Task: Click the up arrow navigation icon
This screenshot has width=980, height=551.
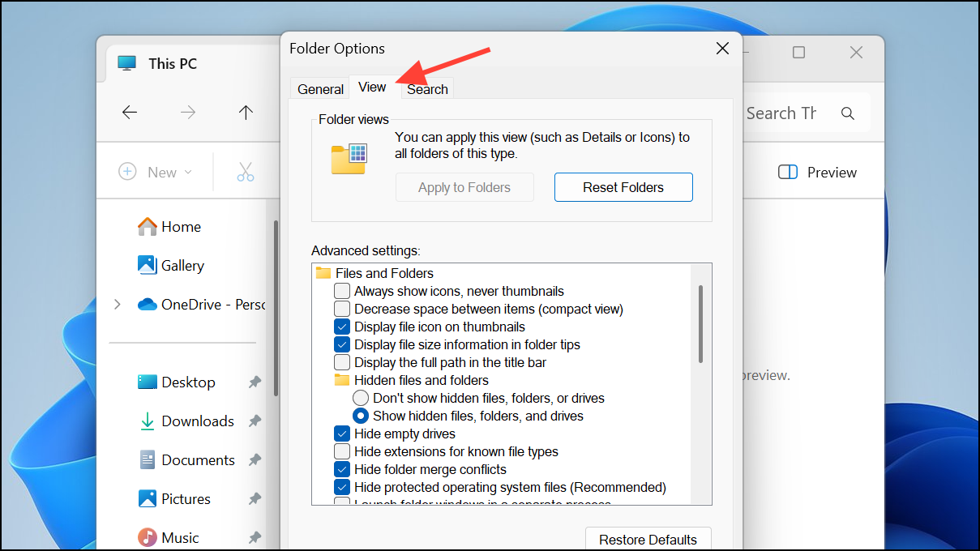Action: point(246,113)
